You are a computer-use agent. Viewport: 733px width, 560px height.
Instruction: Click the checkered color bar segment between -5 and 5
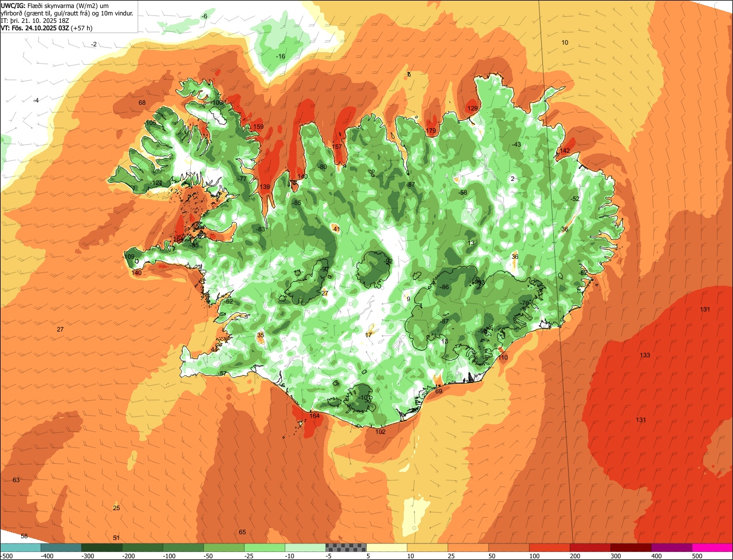346,547
